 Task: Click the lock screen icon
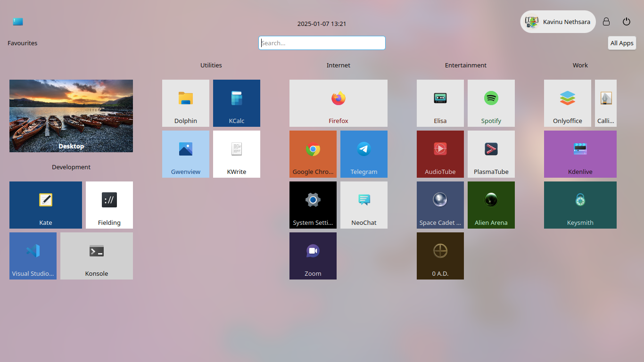coord(606,22)
